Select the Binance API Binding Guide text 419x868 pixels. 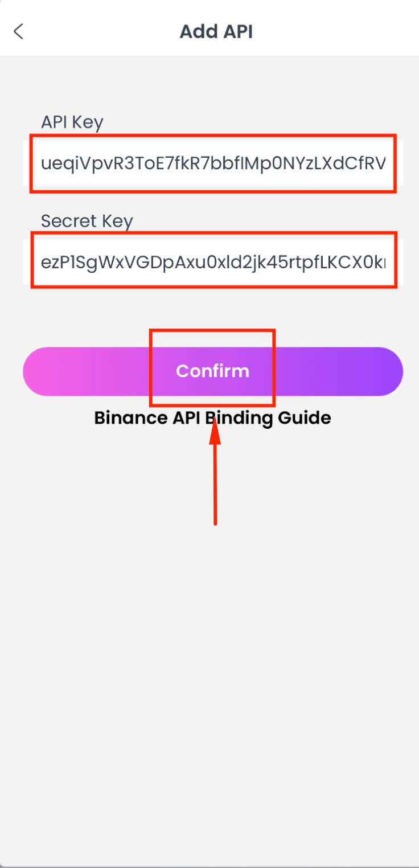pos(212,417)
